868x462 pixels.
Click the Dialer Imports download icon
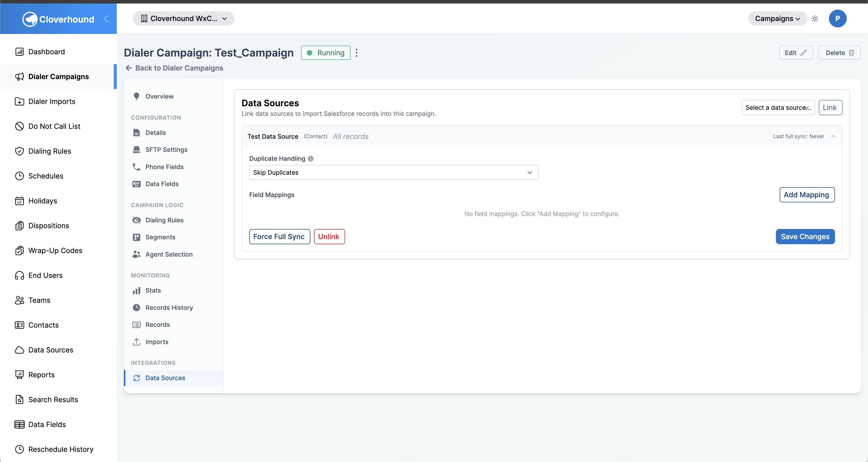pyautogui.click(x=20, y=101)
